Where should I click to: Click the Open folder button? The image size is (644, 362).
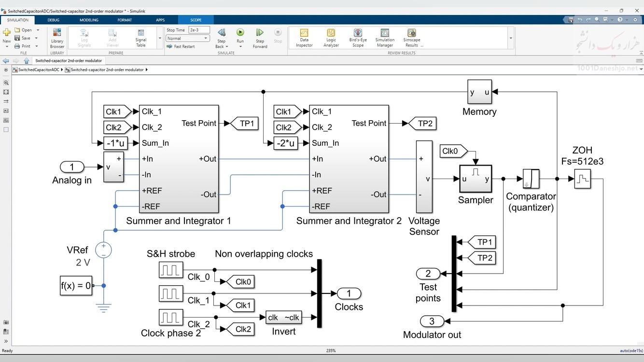(x=23, y=30)
